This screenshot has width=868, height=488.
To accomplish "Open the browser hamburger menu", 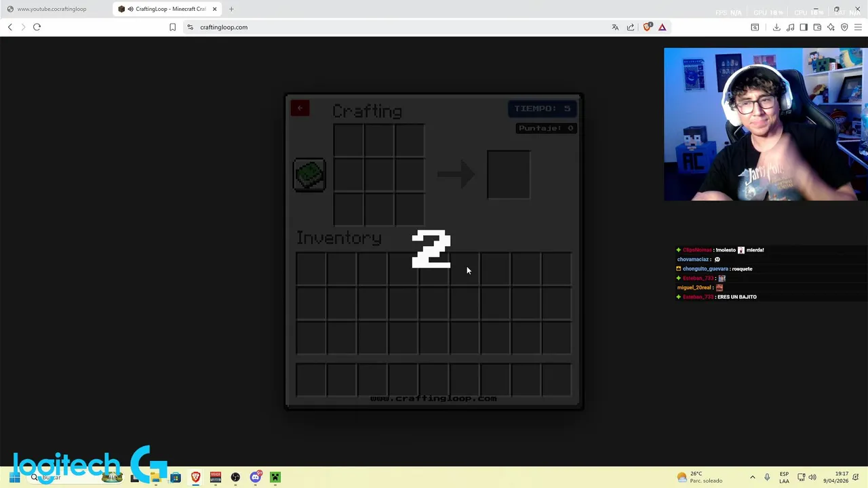I will [x=858, y=27].
